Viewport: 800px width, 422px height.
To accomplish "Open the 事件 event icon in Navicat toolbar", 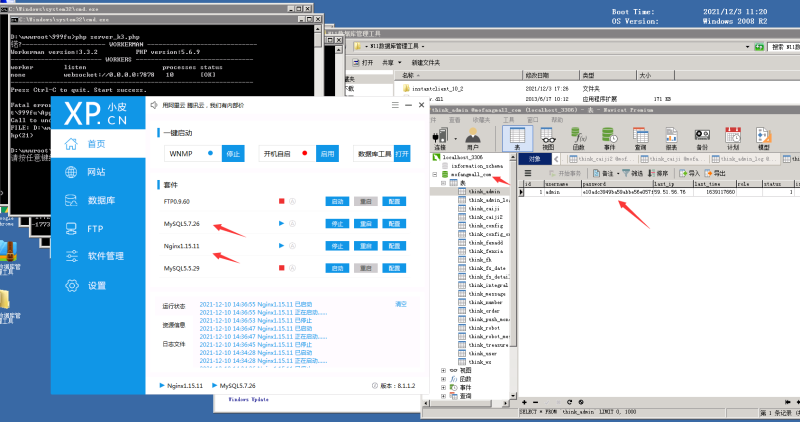I will (x=609, y=139).
